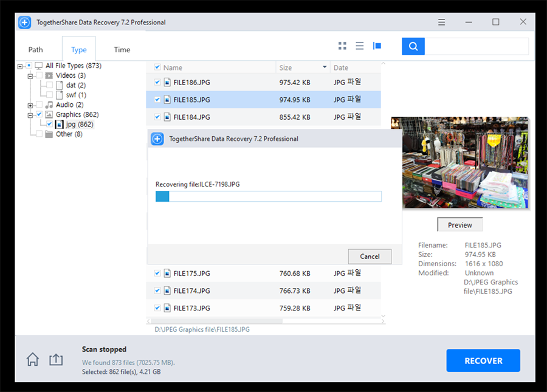
Task: Click the FILE173.JPG file icon
Action: [x=167, y=308]
